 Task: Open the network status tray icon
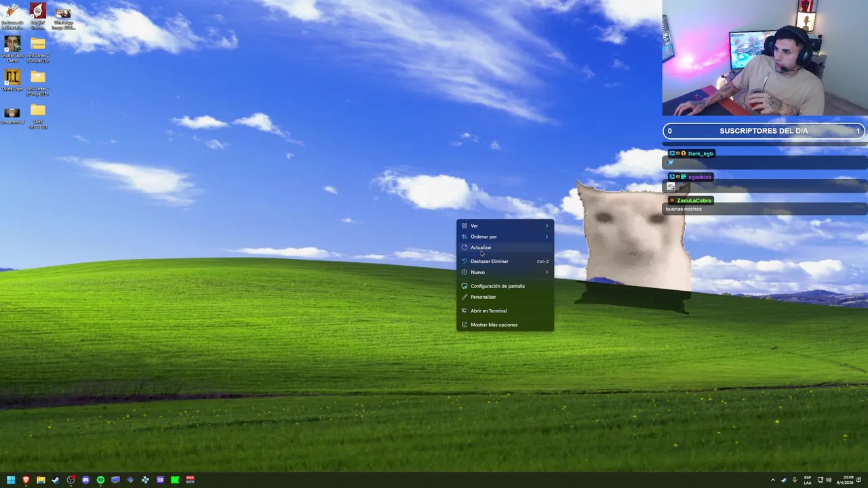pos(820,480)
